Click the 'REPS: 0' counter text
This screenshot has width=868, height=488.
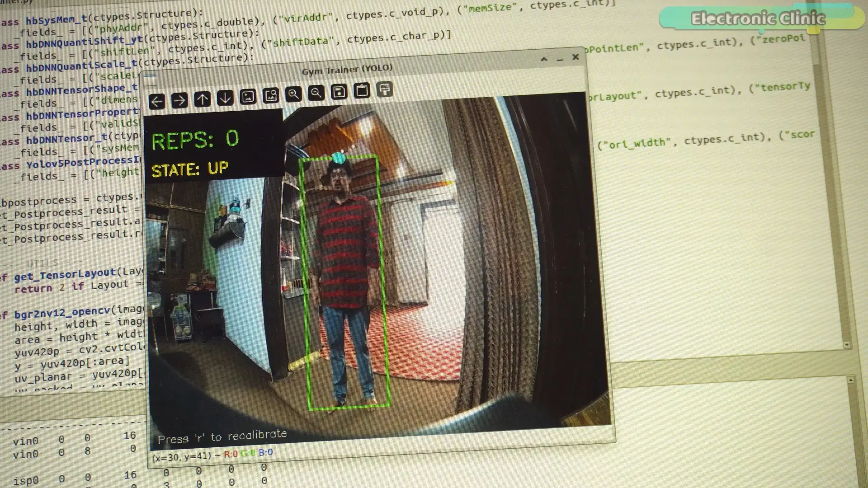[x=195, y=140]
